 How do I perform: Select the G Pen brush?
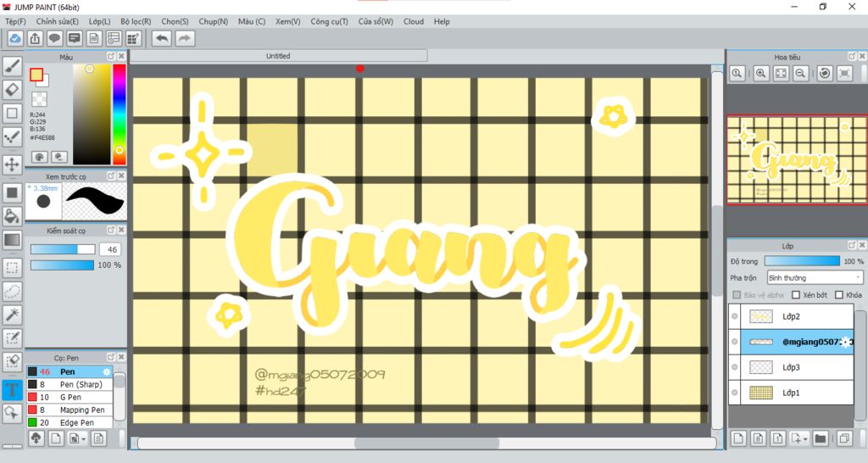tap(70, 397)
